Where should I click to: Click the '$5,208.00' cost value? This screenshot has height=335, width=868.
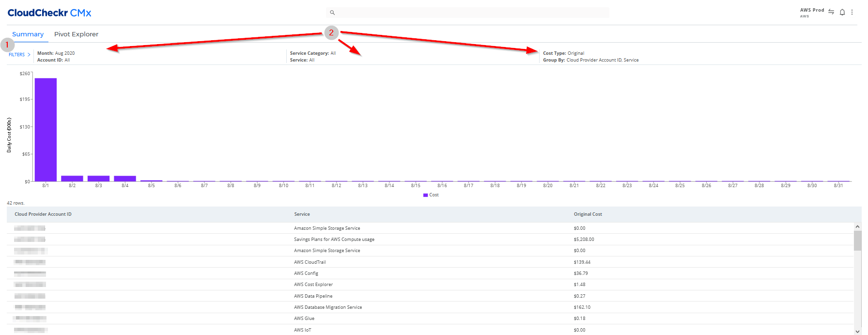[584, 239]
